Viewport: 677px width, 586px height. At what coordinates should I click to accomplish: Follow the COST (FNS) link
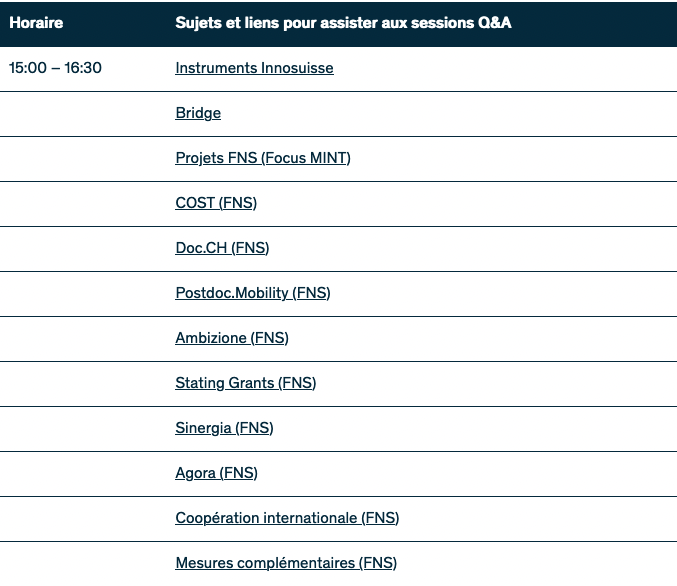click(216, 203)
